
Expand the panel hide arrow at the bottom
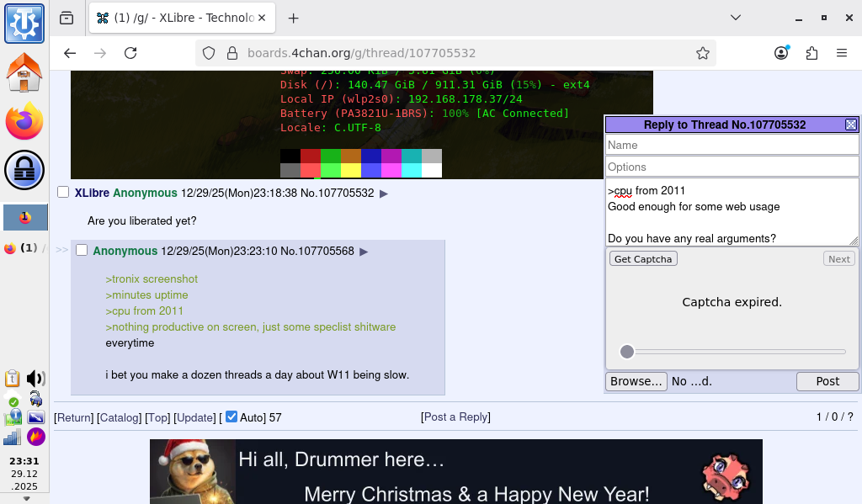(26, 498)
